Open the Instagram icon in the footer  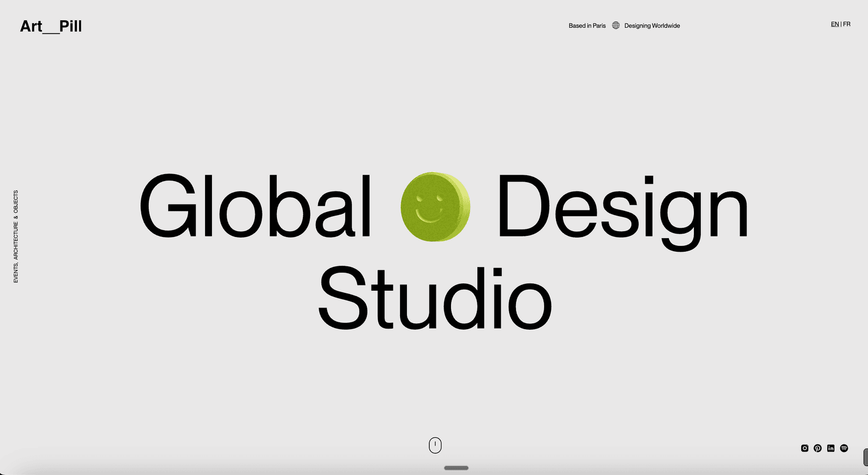point(805,448)
